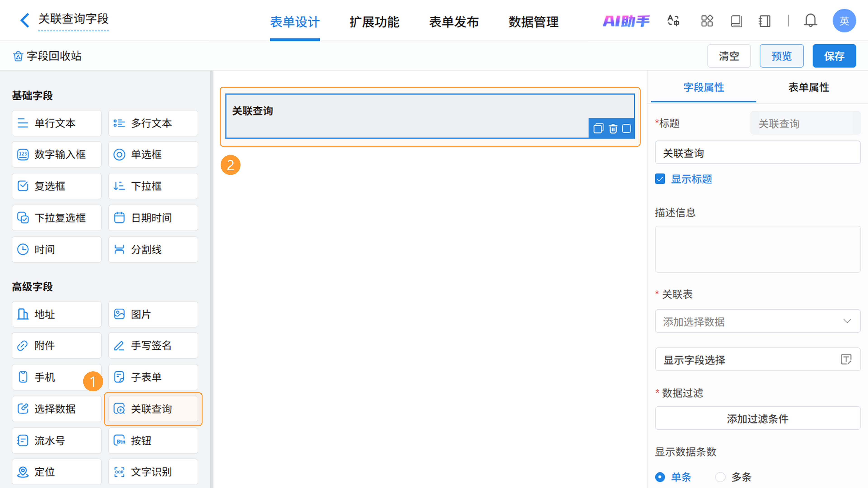Switch to 表单设计 tab
The height and width of the screenshot is (488, 868).
click(x=295, y=22)
